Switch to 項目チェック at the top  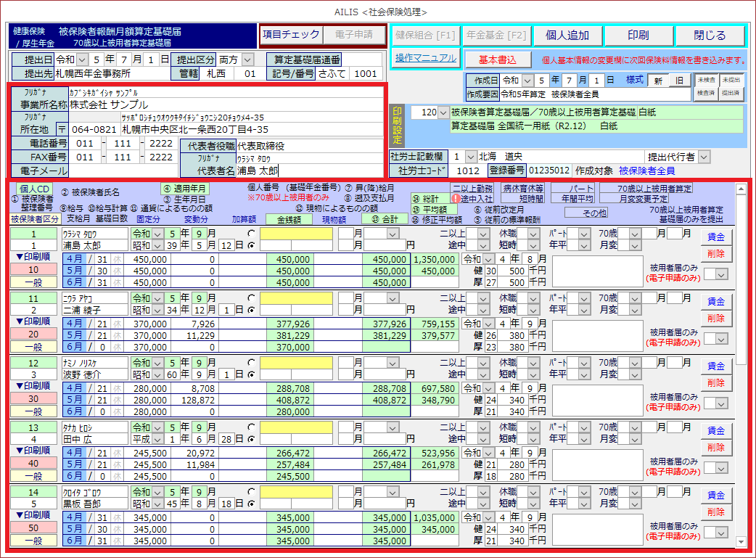pyautogui.click(x=291, y=34)
